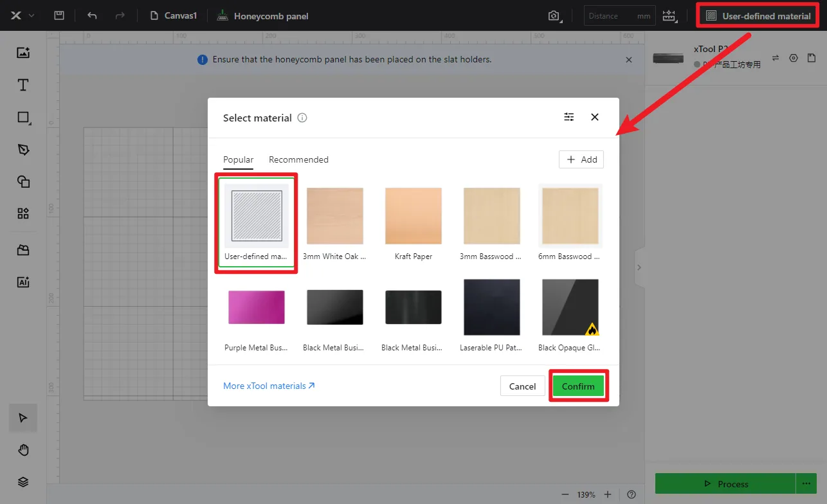Click the AI tool icon
This screenshot has height=504, width=827.
pyautogui.click(x=23, y=282)
